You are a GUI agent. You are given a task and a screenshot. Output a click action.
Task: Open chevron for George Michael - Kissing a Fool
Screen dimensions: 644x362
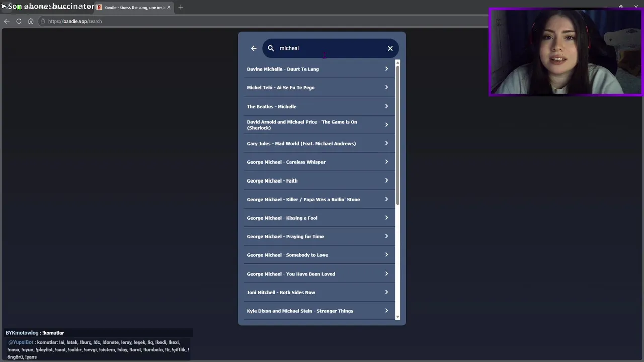point(386,218)
